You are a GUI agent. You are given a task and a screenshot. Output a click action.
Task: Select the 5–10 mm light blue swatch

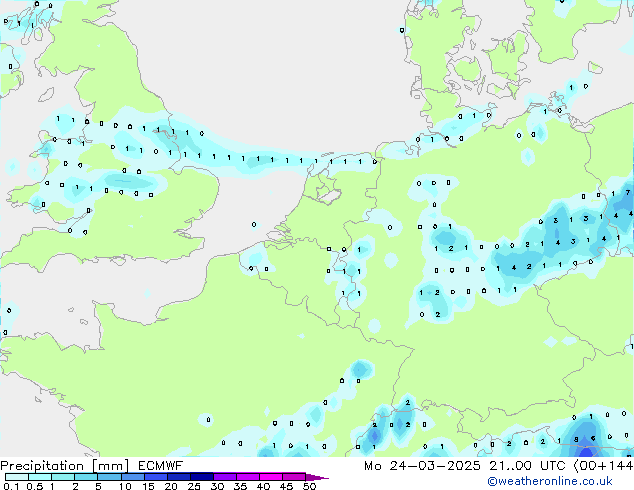[x=109, y=477]
